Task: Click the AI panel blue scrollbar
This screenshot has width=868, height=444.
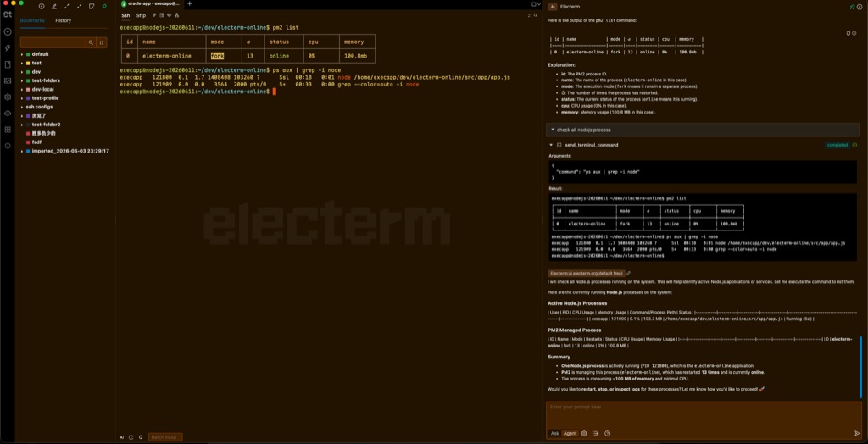Action: 861,367
